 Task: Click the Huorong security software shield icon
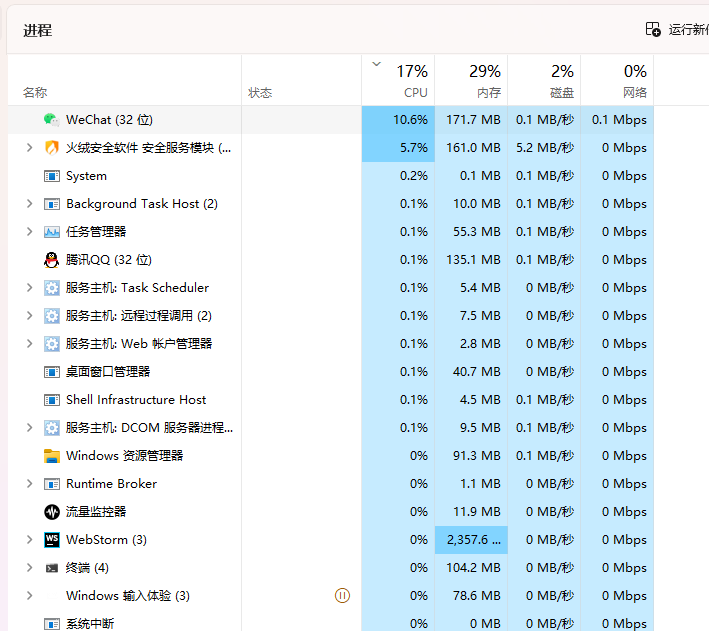(x=52, y=148)
